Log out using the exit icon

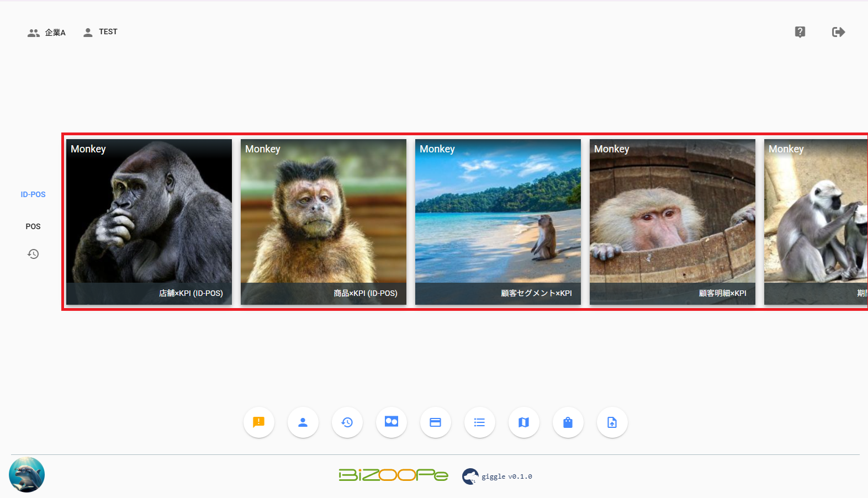838,32
